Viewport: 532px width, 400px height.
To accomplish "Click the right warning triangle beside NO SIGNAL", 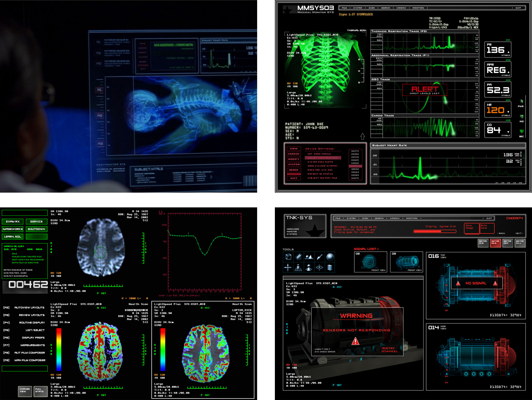I will (495, 283).
